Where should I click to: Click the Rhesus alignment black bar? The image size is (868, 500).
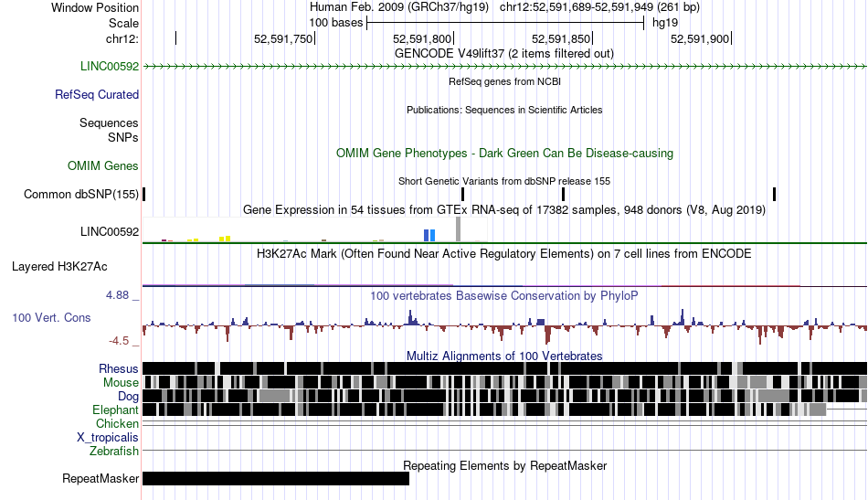(505, 368)
